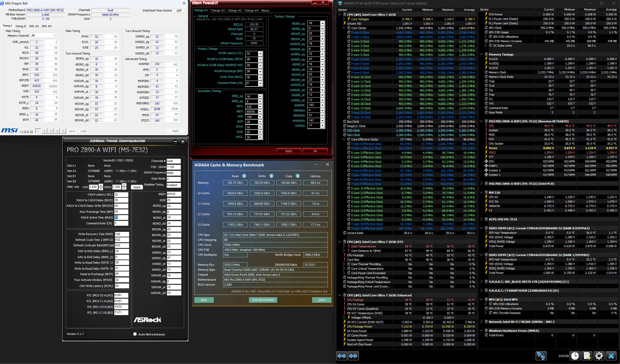Click the tCL value field in Dragon Ball
The image size is (620, 364).
point(37,47)
